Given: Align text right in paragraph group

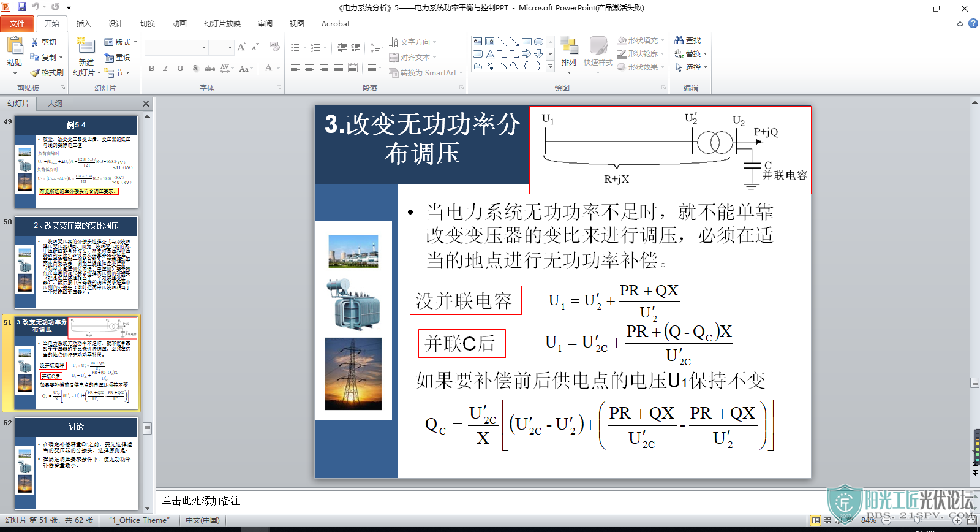Looking at the screenshot, I should [x=324, y=68].
